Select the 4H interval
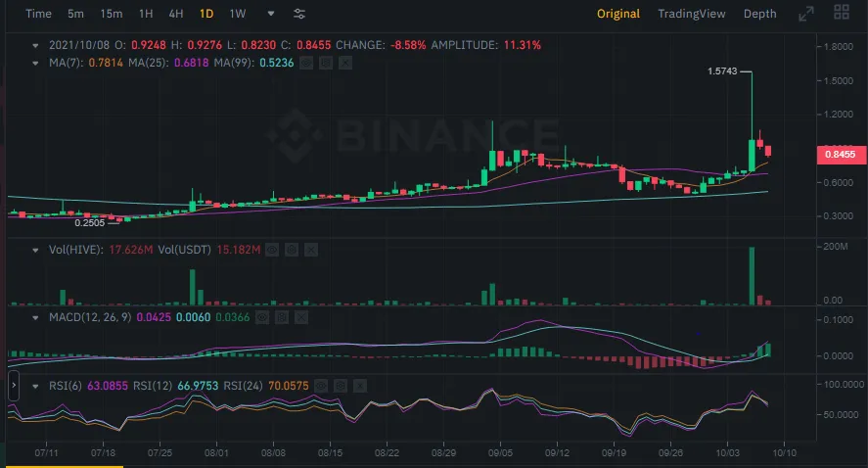The image size is (868, 468). pyautogui.click(x=176, y=14)
